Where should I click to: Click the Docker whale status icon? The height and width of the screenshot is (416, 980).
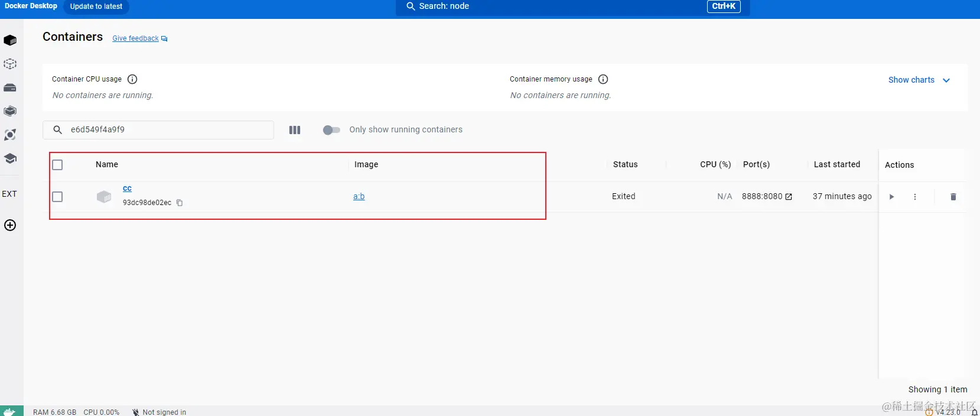click(x=11, y=411)
